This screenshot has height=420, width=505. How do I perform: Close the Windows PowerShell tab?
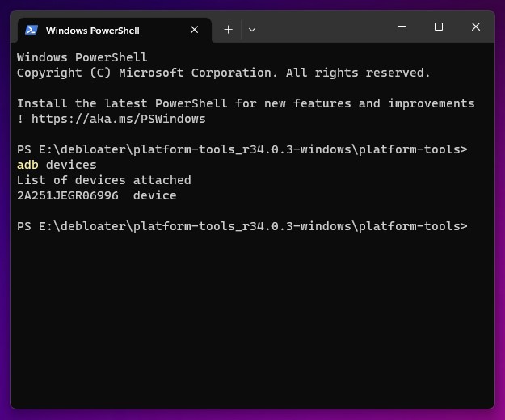click(x=194, y=30)
